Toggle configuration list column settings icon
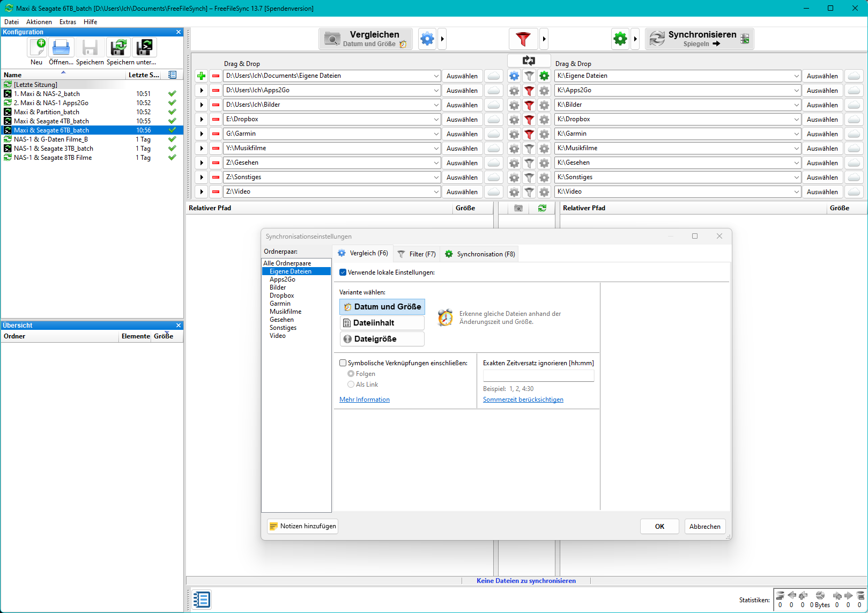868x613 pixels. [x=172, y=75]
